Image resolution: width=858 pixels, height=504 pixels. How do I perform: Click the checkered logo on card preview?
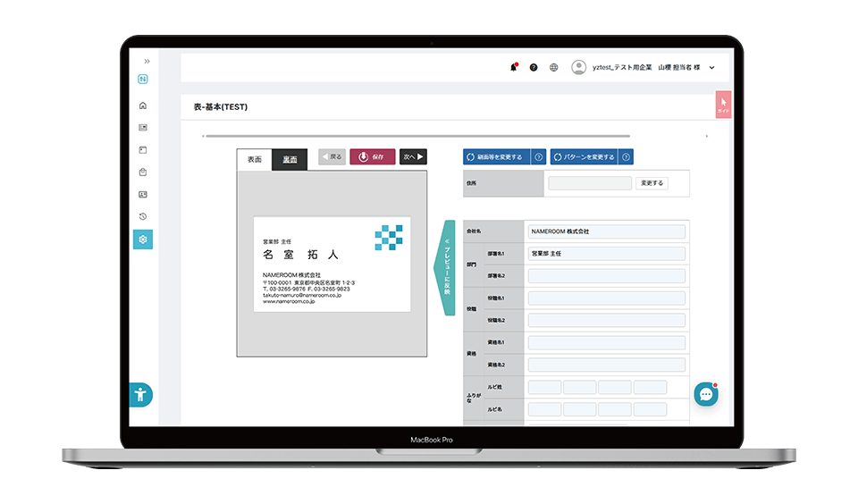(x=389, y=238)
